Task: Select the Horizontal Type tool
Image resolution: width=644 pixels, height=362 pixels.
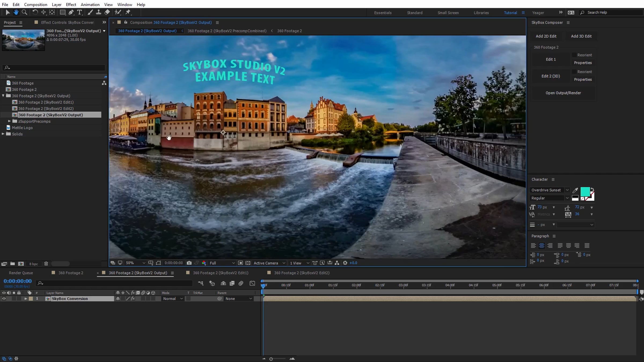Action: (79, 12)
